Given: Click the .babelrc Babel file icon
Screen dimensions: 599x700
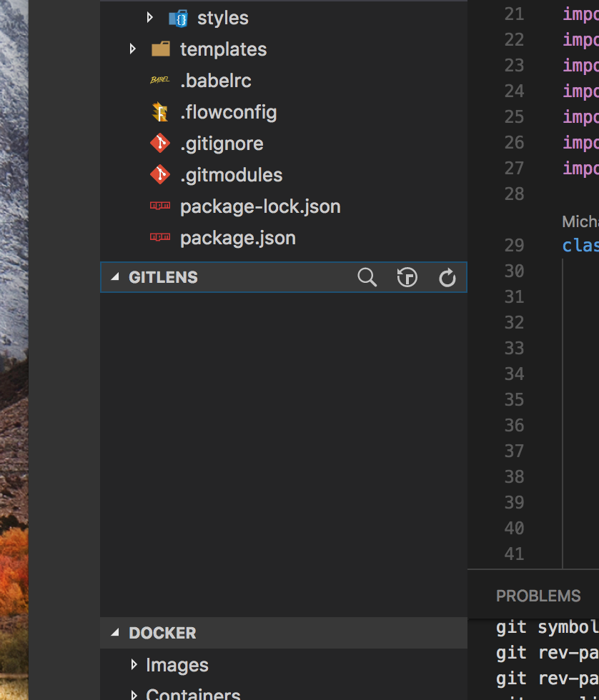Looking at the screenshot, I should point(160,80).
